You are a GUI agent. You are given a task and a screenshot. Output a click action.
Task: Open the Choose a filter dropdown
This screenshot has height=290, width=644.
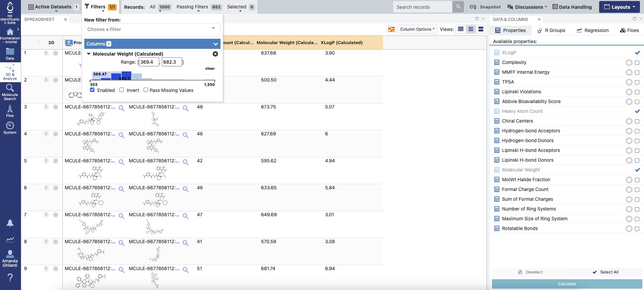pos(152,30)
